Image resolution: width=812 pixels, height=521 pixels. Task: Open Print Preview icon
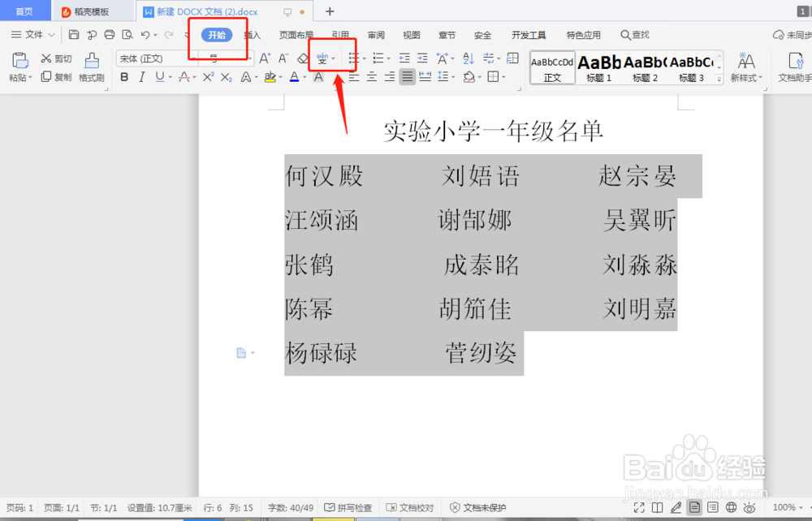127,35
